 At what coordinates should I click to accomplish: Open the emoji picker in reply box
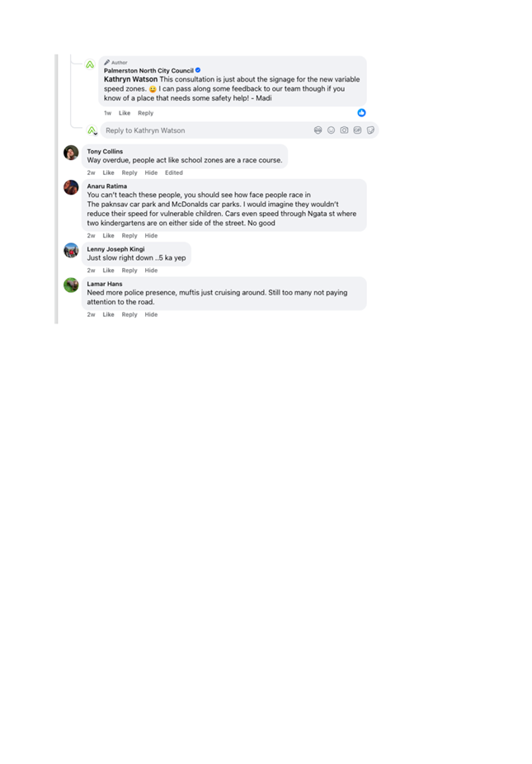tap(331, 130)
